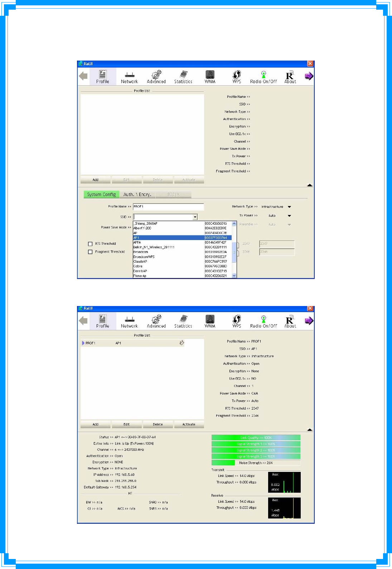Click Edit button below the PROF1 profile list

coord(127,425)
